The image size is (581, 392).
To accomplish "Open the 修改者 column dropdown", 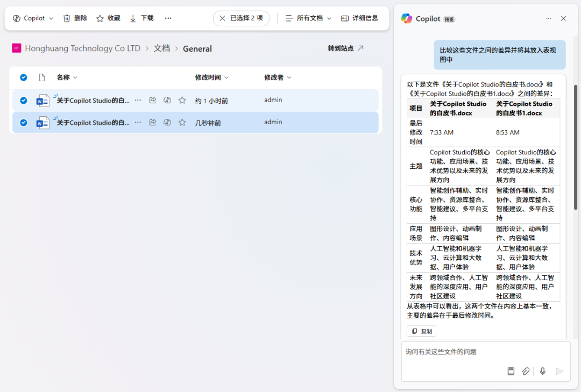I will [278, 77].
